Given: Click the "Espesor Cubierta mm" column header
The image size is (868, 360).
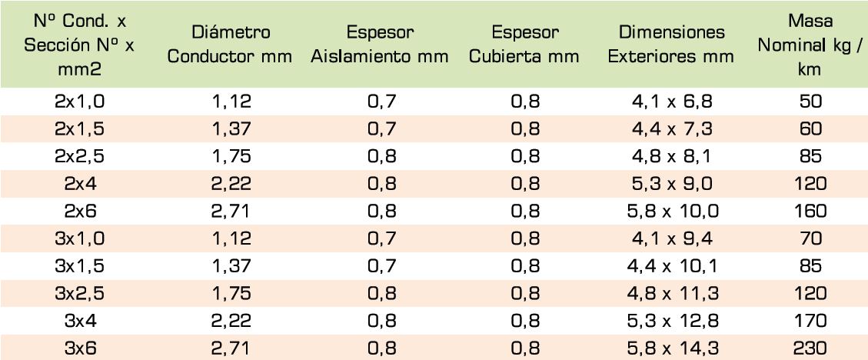Looking at the screenshot, I should click(x=526, y=45).
